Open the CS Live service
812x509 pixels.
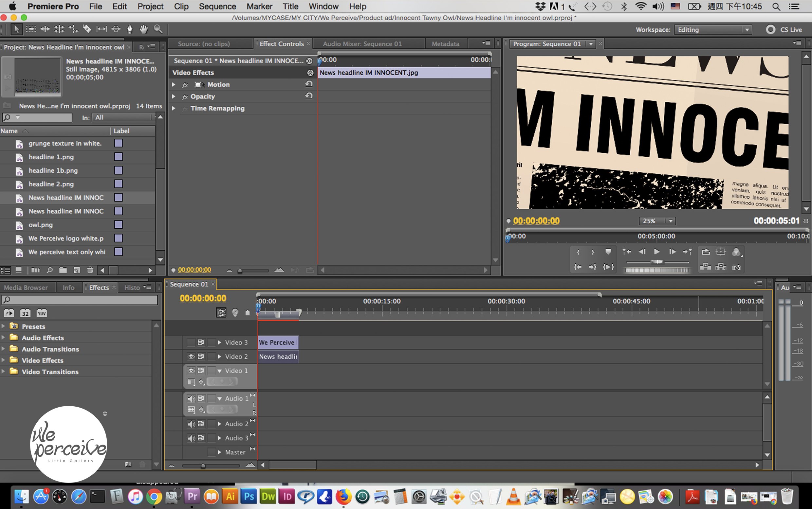784,30
